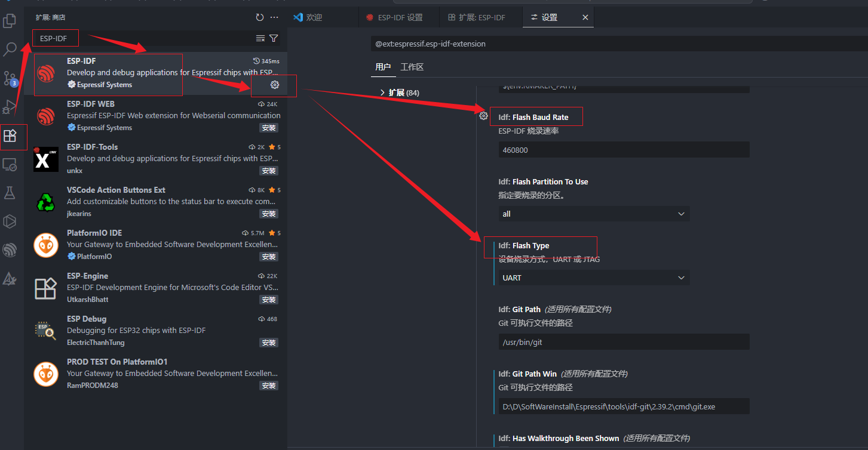Click gear icon beside Idf: Flash Baud Rate
The width and height of the screenshot is (868, 450).
tap(484, 116)
